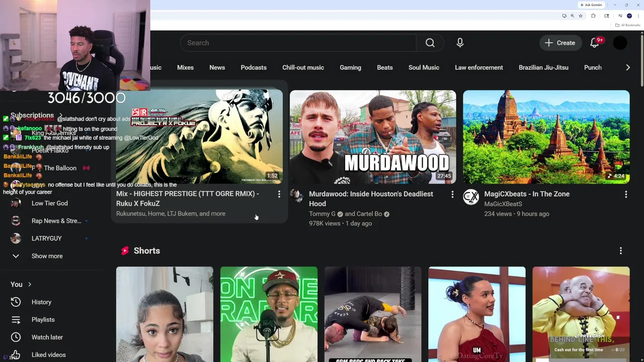This screenshot has height=362, width=644.
Task: Select the Chill-out music chip
Action: point(303,67)
